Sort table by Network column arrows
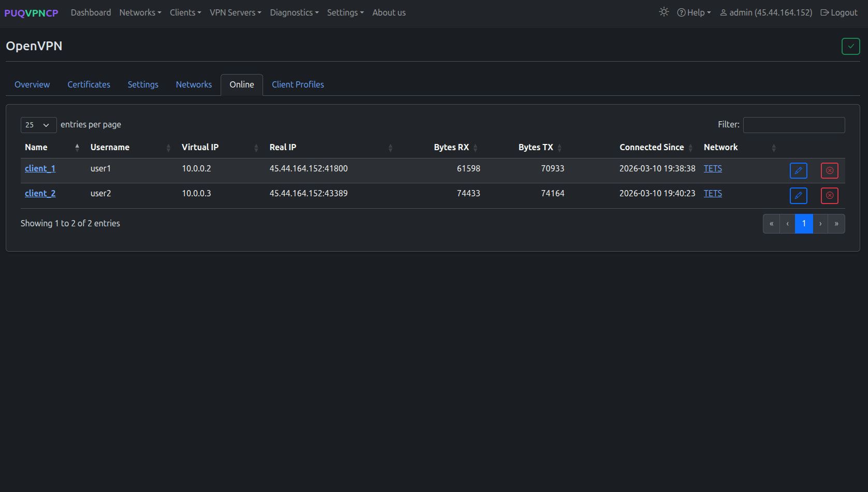The image size is (868, 492). tap(774, 148)
